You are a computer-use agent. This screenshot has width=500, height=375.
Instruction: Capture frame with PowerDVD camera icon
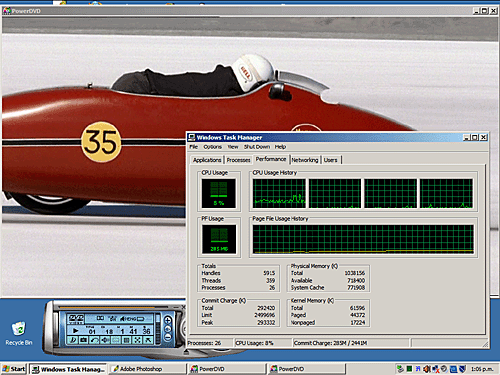pyautogui.click(x=83, y=340)
